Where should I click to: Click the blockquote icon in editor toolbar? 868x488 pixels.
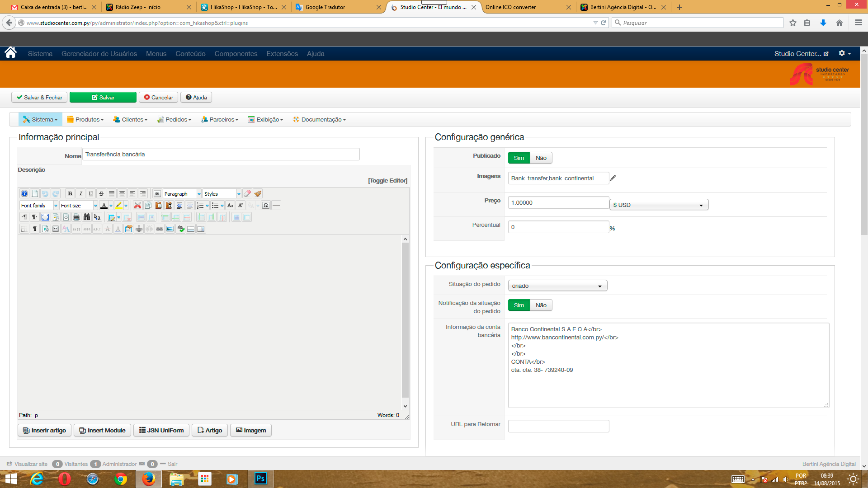click(x=157, y=193)
